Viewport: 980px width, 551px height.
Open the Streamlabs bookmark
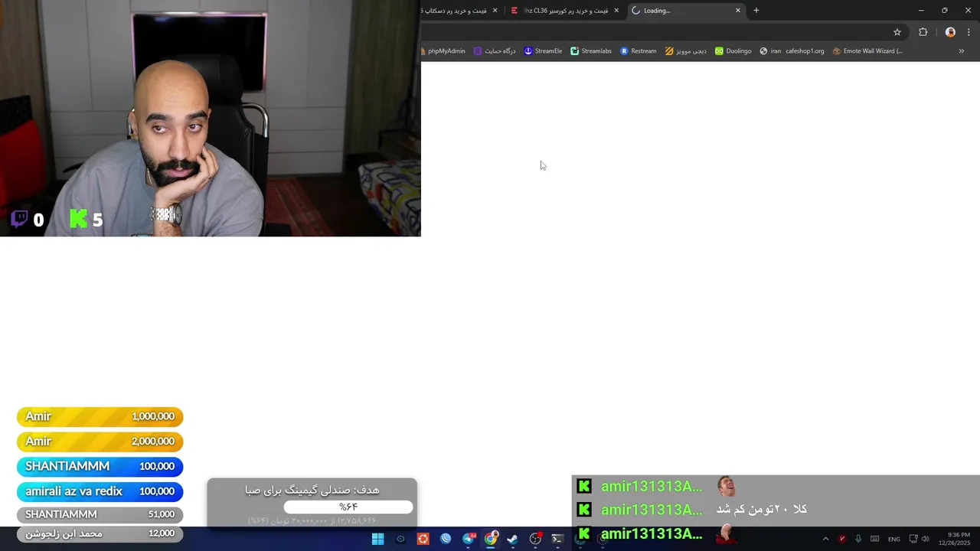[x=591, y=51]
